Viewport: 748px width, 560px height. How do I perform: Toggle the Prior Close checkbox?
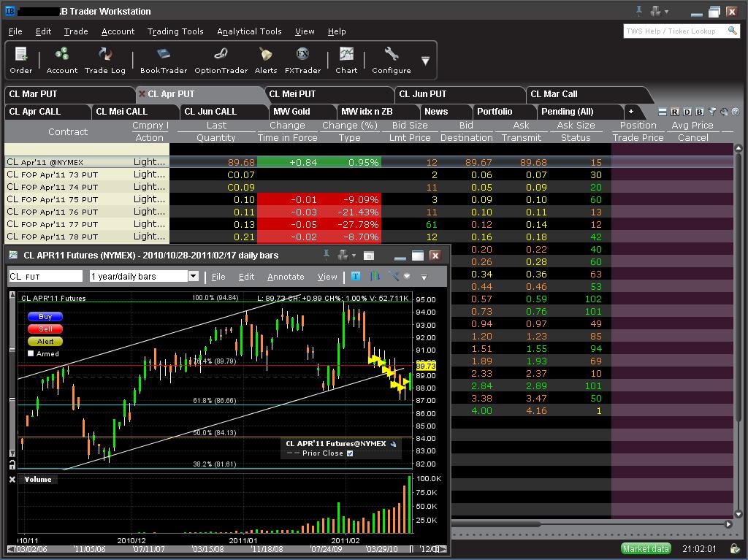(x=350, y=453)
